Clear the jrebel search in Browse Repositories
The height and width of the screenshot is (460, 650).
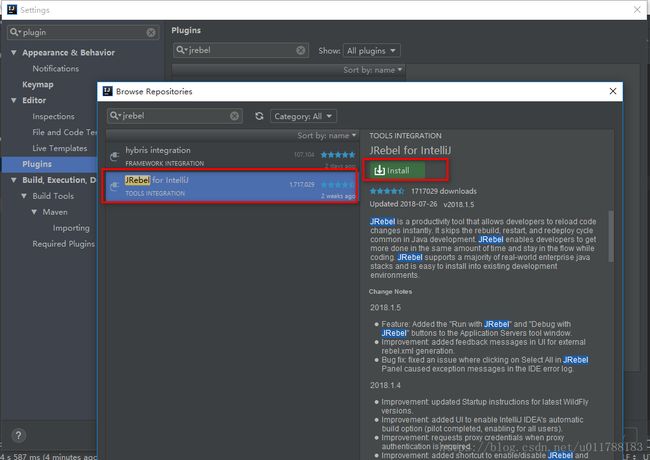(234, 116)
